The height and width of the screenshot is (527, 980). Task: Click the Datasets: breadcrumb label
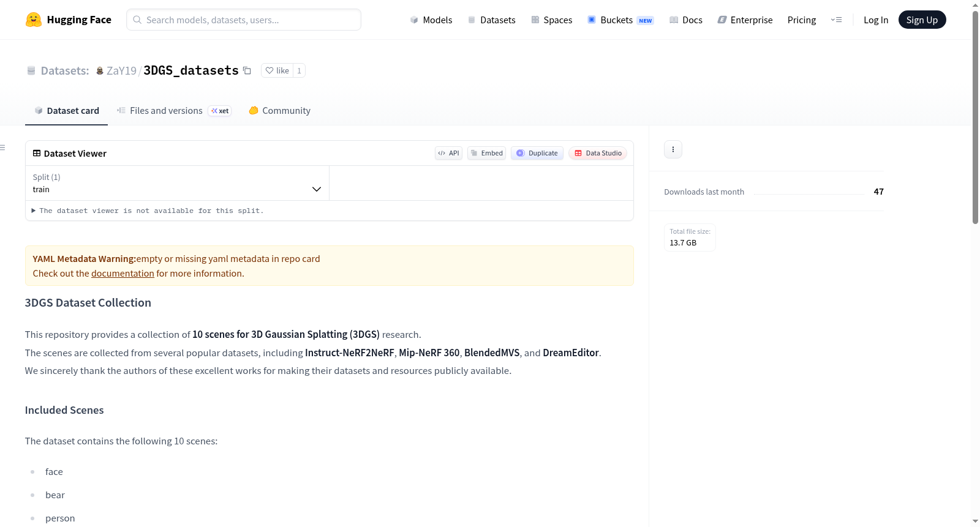point(65,70)
